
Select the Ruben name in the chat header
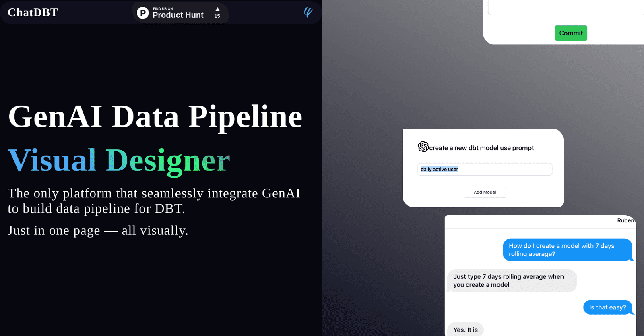coord(625,220)
